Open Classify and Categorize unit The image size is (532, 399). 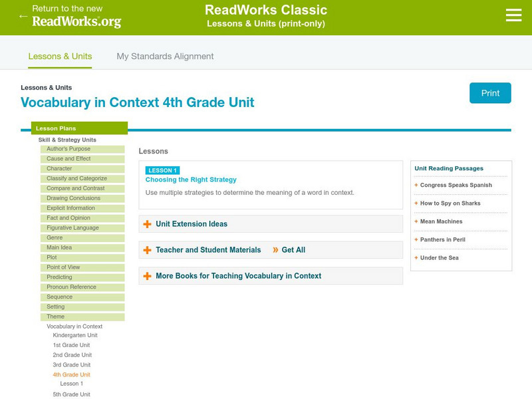click(82, 178)
